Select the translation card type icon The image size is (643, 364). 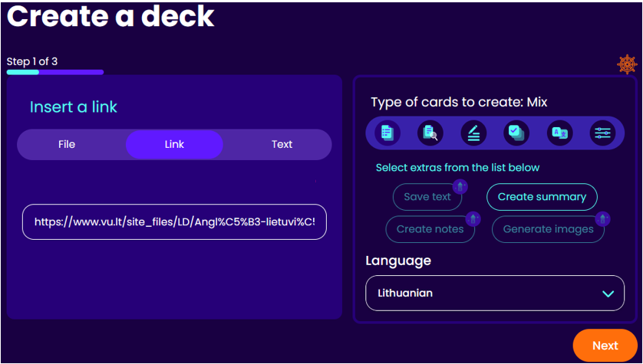click(559, 133)
